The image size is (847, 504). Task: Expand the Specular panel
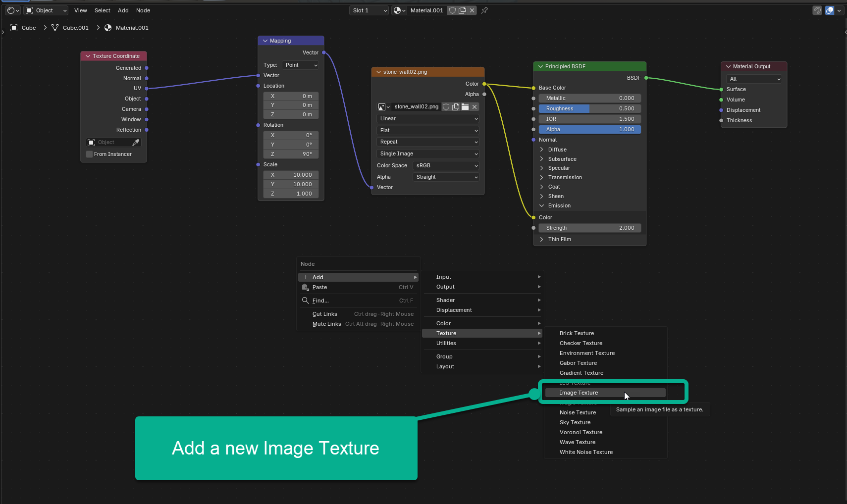coord(541,168)
